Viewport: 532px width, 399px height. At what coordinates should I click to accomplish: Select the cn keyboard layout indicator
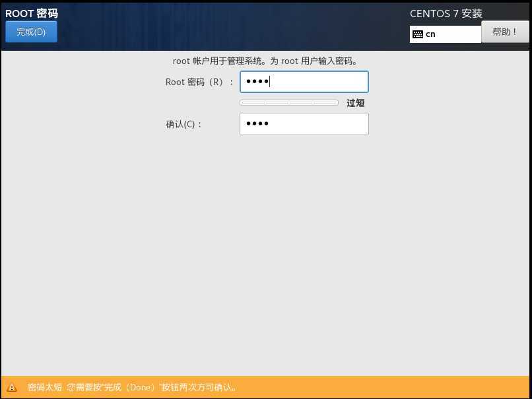pos(445,34)
